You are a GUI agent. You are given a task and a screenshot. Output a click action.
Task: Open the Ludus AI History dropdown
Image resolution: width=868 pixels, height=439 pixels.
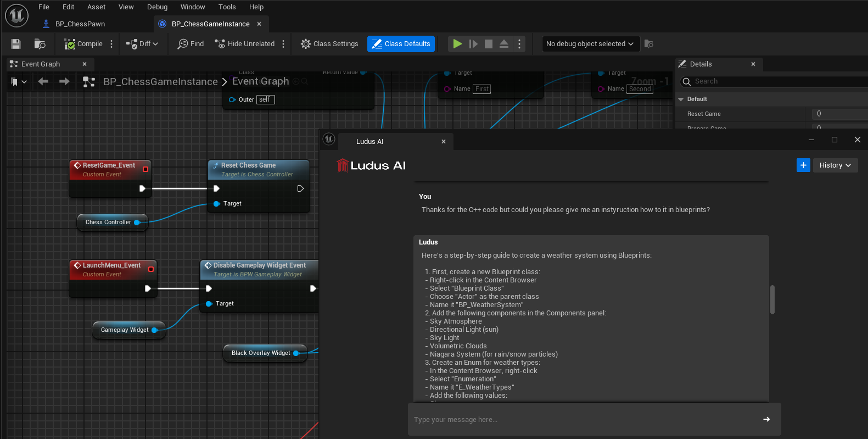[835, 165]
